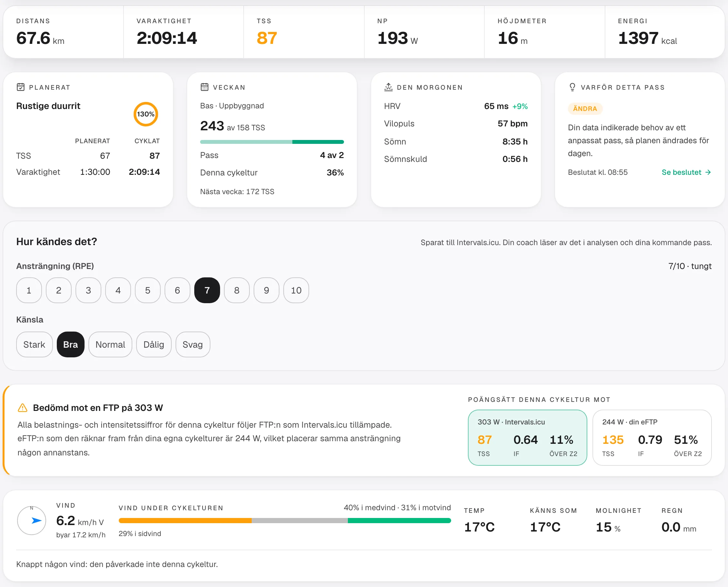Choose RPE level 5

click(x=148, y=291)
